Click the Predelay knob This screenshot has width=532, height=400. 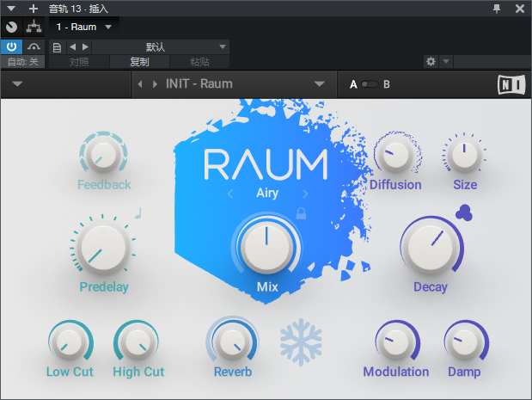103,248
